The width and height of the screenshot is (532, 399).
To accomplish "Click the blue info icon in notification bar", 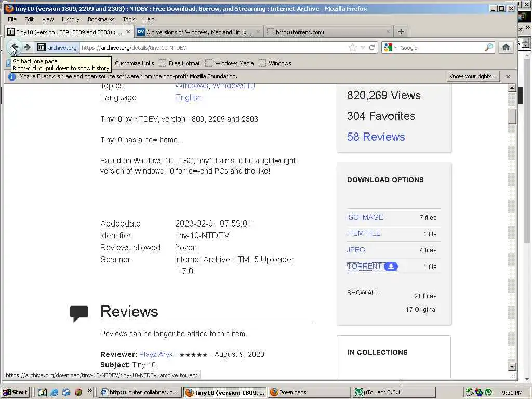I will tap(12, 77).
